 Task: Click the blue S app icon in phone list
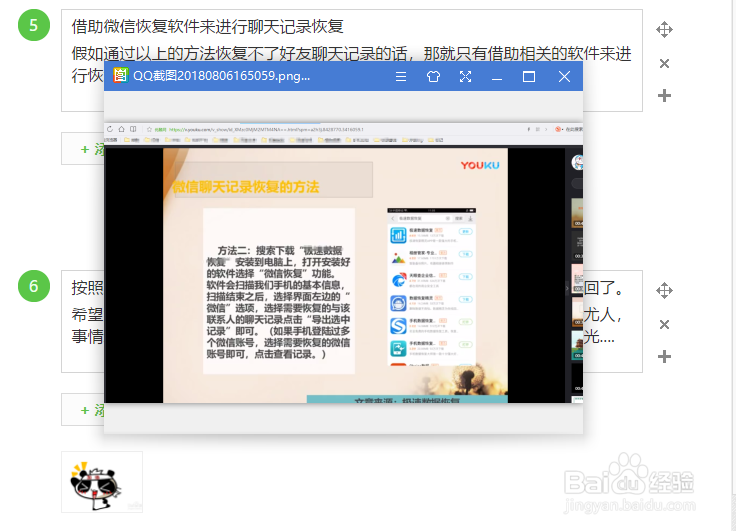pos(398,325)
